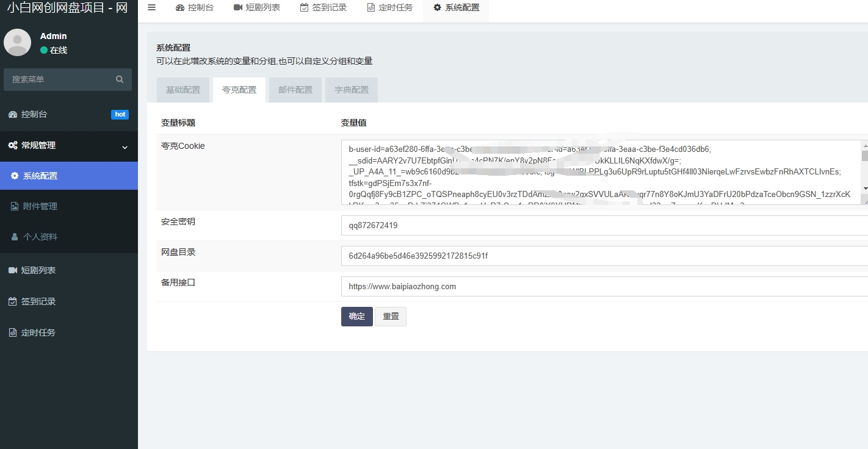Click the gears icon beside 常规管理
Viewport: 868px width, 449px height.
click(13, 145)
